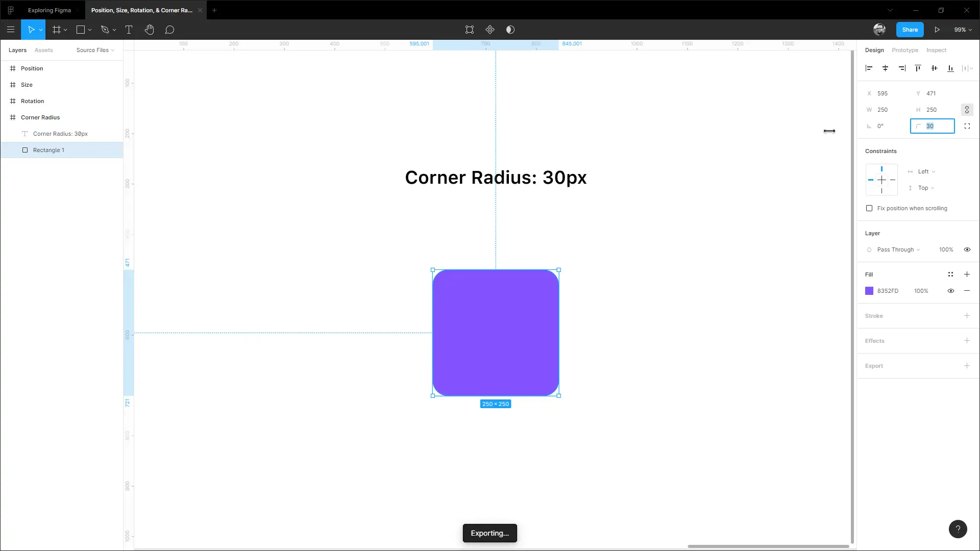Select the Hand tool
The height and width of the screenshot is (551, 980).
point(150,30)
